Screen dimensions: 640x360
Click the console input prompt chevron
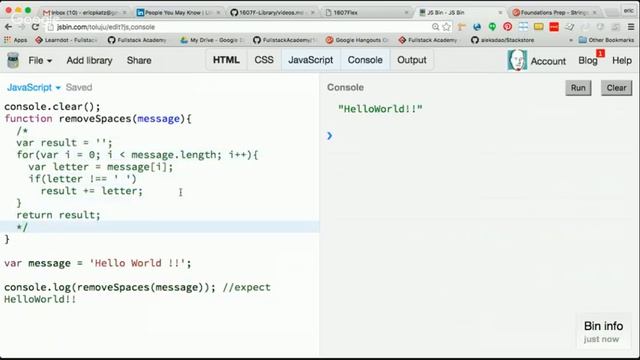[x=330, y=136]
